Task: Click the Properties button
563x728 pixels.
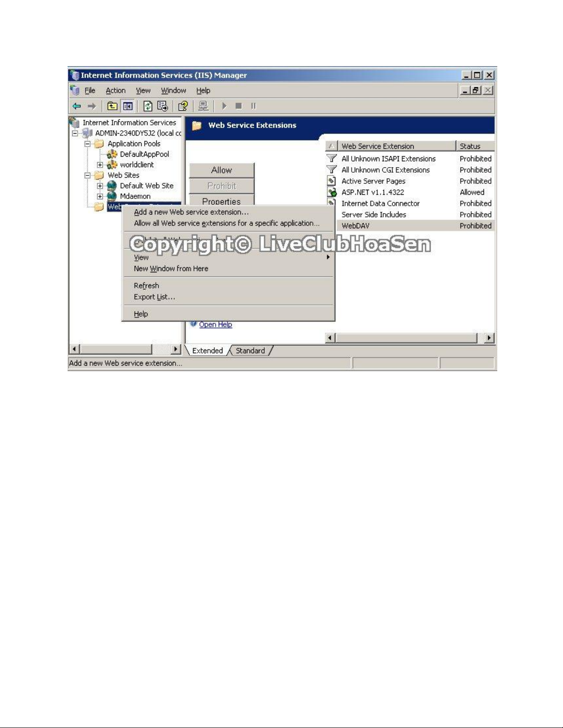Action: tap(222, 201)
